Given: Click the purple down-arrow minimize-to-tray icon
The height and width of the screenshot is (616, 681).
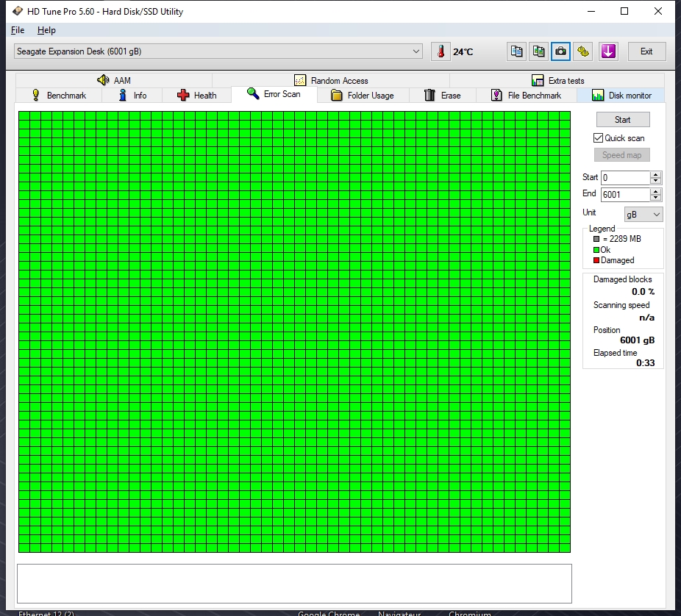Looking at the screenshot, I should [608, 51].
